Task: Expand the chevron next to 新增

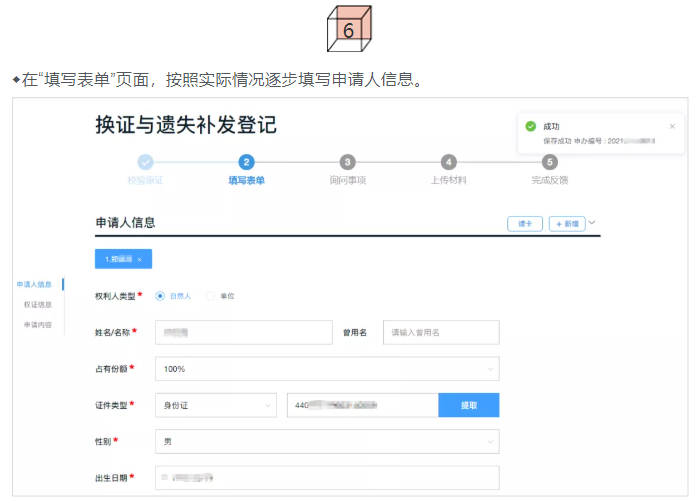Action: [x=593, y=223]
